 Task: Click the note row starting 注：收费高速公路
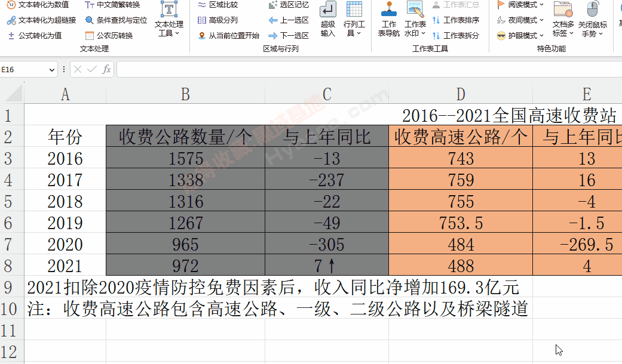point(278,309)
